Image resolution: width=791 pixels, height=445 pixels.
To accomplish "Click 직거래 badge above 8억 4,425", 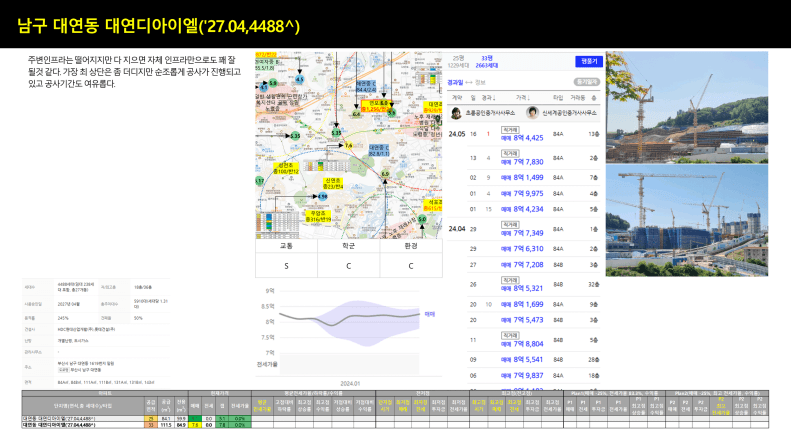I will point(510,130).
